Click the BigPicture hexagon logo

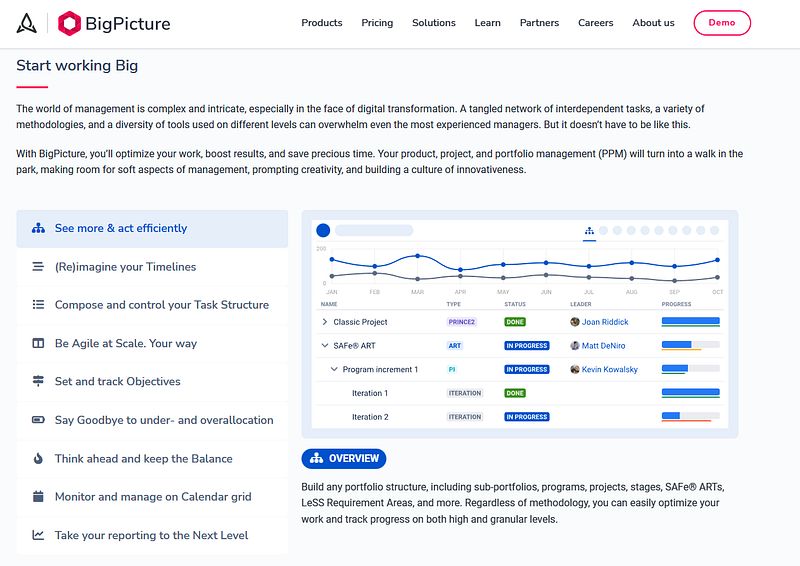tap(69, 23)
